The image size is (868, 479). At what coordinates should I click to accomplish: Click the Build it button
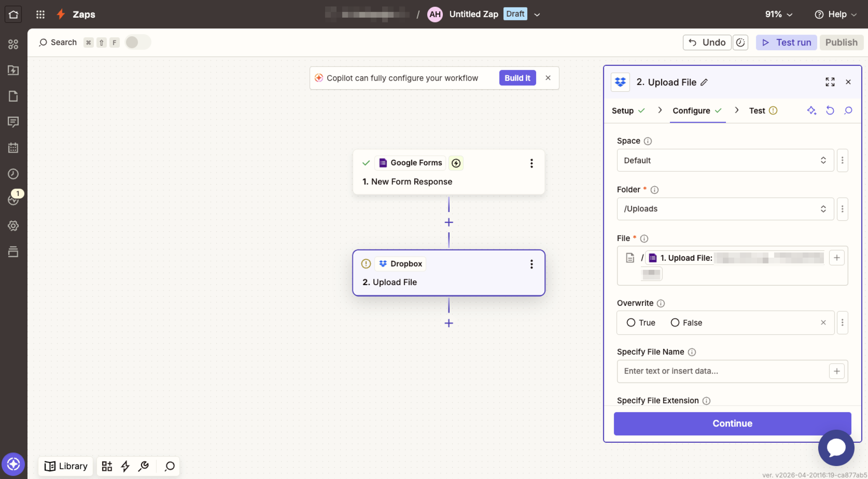coord(517,78)
